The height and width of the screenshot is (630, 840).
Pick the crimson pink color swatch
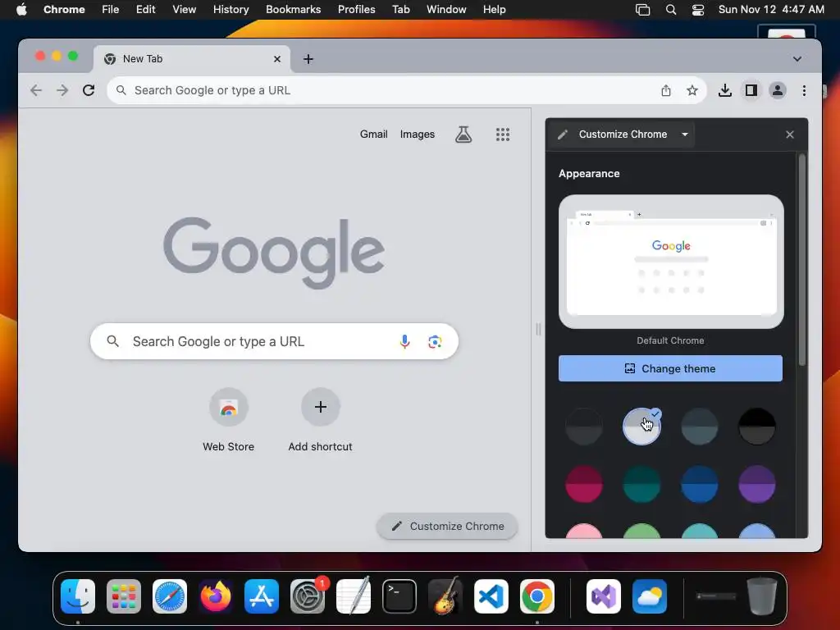coord(584,484)
